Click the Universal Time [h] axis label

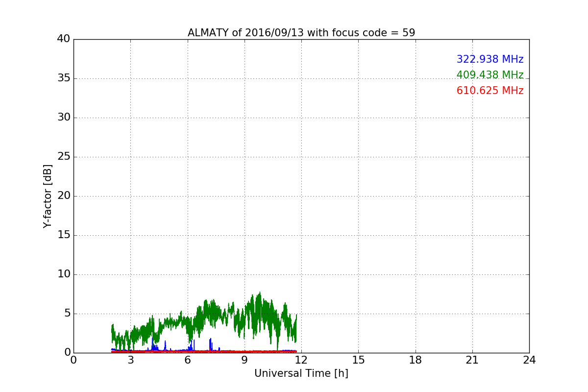[301, 373]
